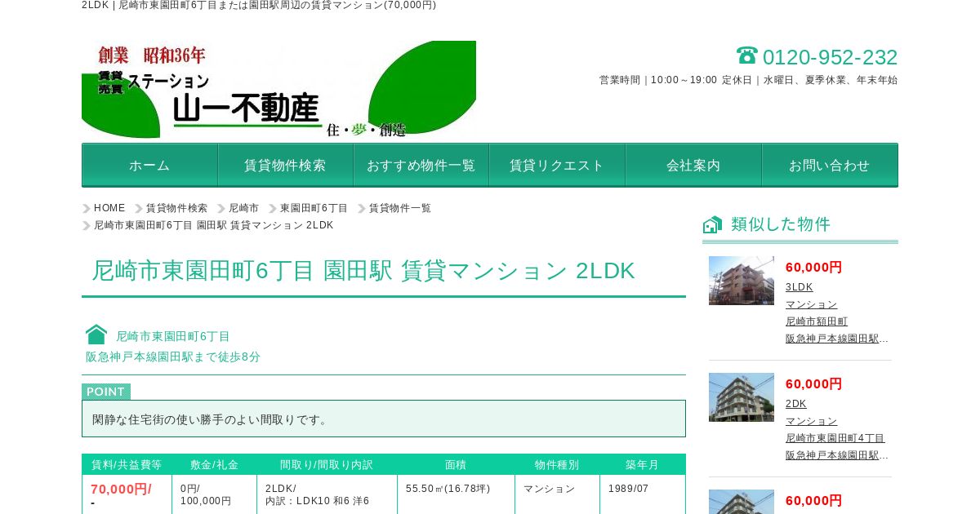Click the 1989/07 build date cell

pyautogui.click(x=643, y=494)
